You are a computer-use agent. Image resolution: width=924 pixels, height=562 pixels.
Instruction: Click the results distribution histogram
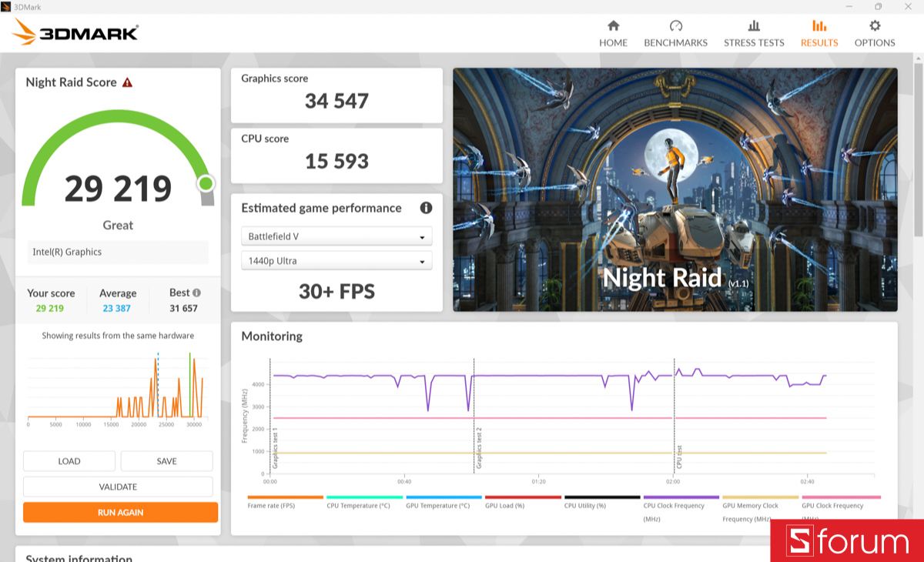pyautogui.click(x=115, y=389)
